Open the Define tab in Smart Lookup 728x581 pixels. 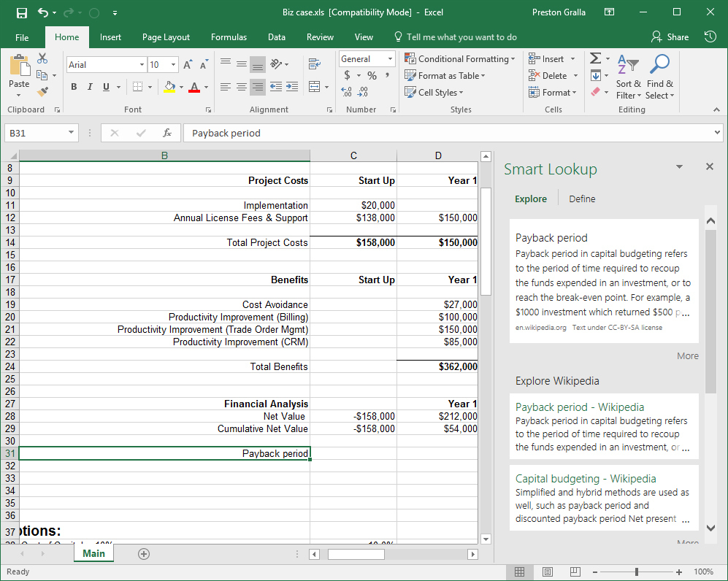click(582, 199)
